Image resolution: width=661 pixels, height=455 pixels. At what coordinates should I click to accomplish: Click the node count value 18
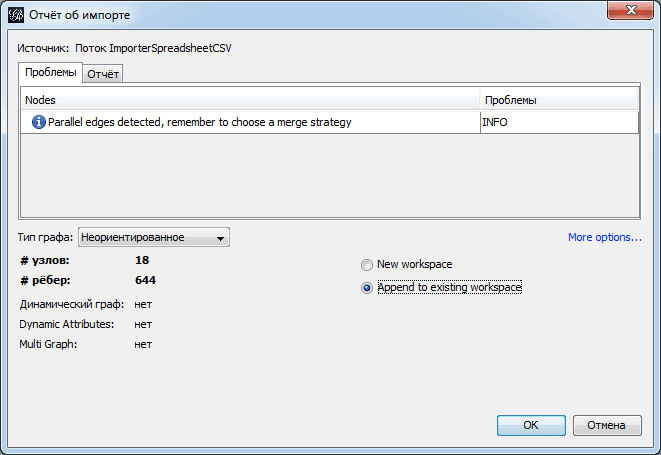141,261
